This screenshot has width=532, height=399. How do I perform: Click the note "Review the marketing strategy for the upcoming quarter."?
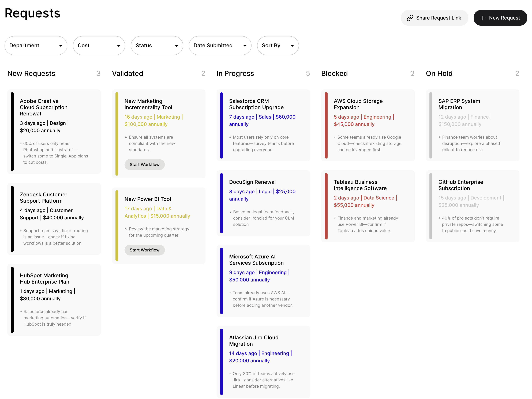tap(159, 232)
